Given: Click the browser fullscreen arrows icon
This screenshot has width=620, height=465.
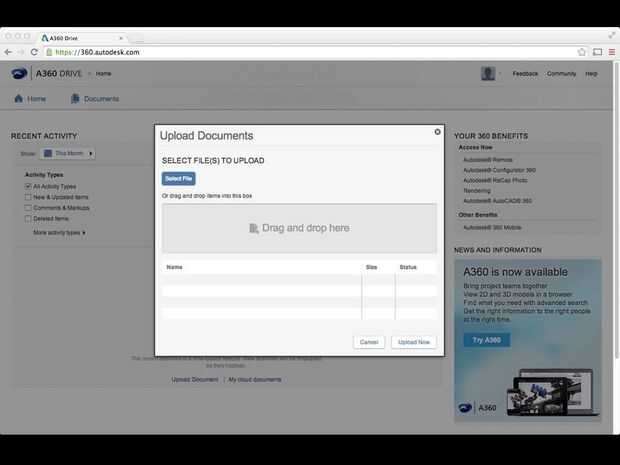Looking at the screenshot, I should [x=612, y=35].
